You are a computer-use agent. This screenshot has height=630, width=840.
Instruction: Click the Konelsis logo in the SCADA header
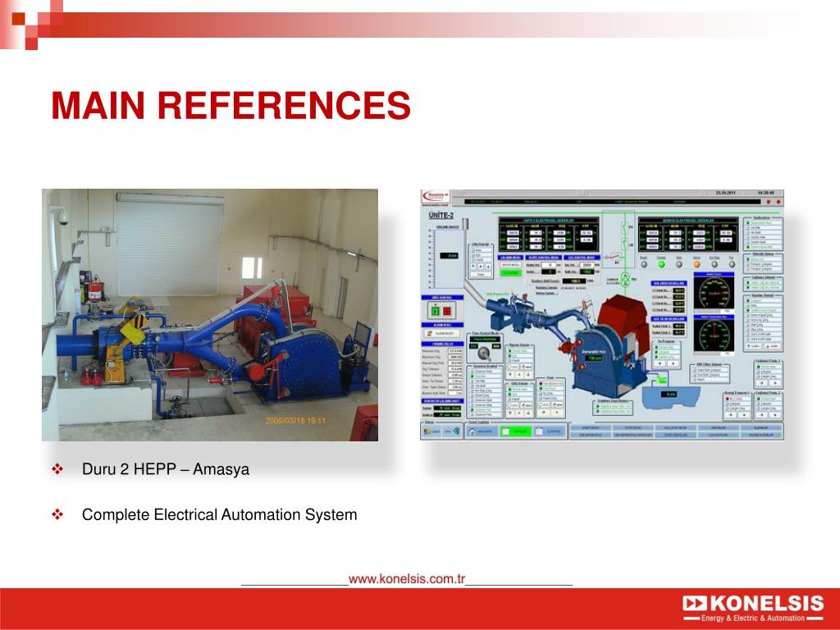436,195
